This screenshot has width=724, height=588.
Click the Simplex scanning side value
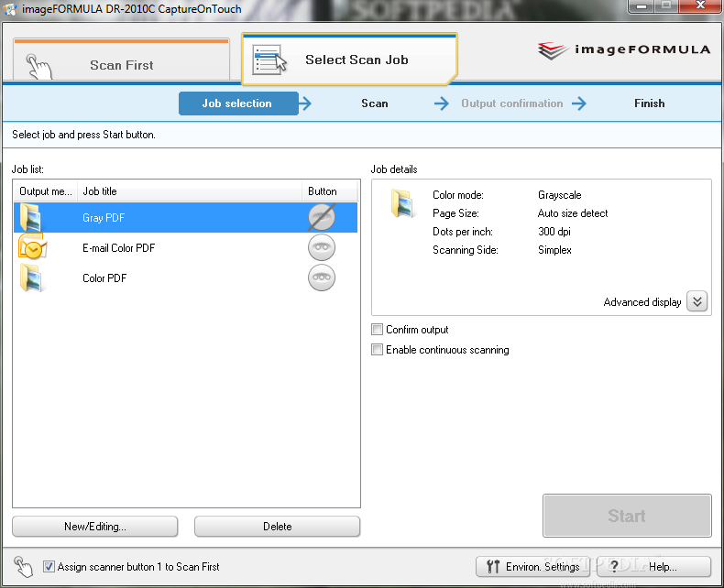tap(554, 250)
